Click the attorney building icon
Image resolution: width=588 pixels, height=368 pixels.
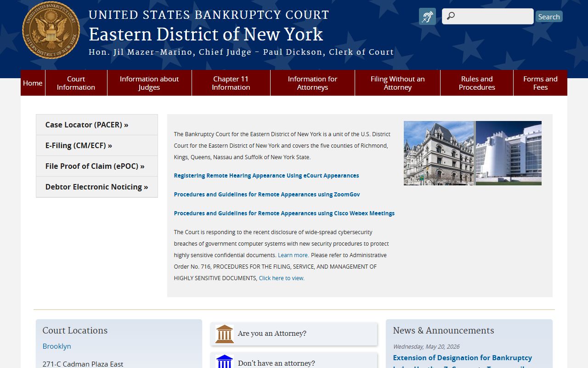[224, 333]
